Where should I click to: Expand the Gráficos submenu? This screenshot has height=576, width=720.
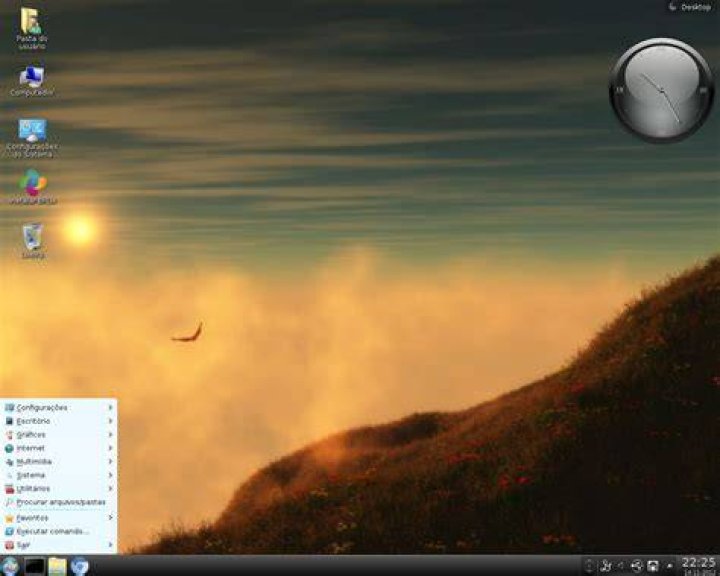tap(59, 435)
